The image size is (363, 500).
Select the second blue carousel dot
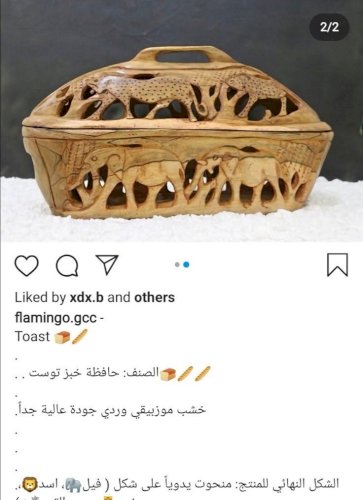tap(186, 265)
